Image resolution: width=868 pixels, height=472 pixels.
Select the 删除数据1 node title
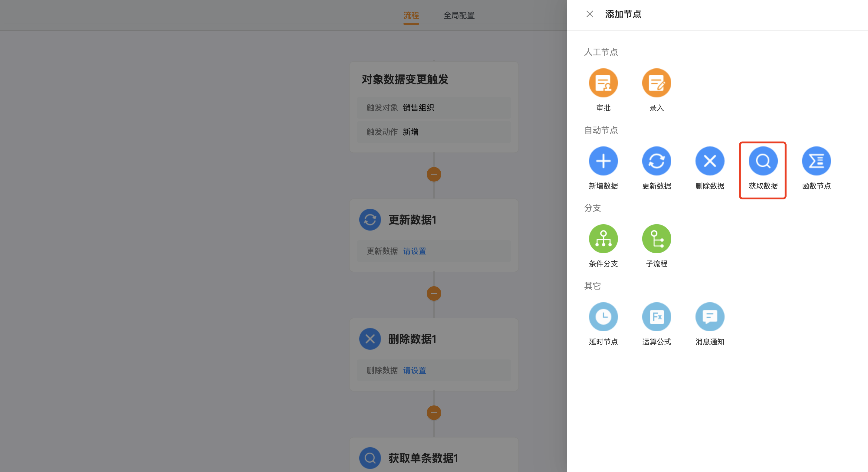click(412, 339)
